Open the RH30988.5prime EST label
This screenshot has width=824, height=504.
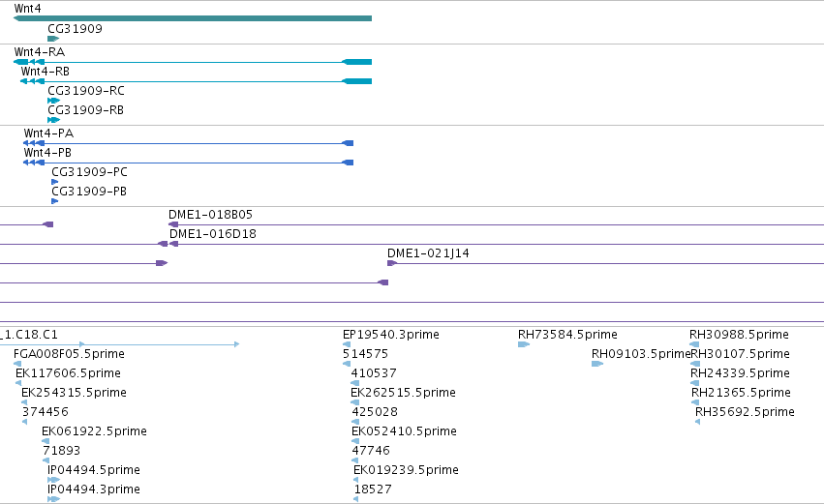(x=739, y=335)
